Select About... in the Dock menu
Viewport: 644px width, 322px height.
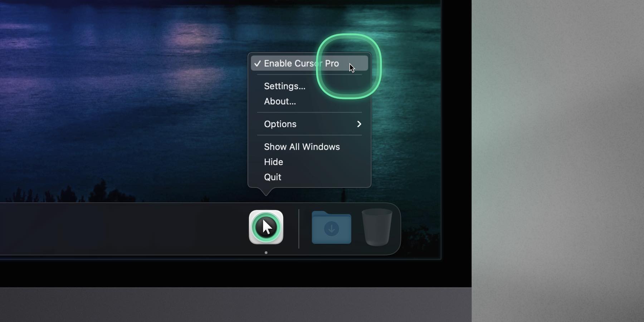coord(280,102)
